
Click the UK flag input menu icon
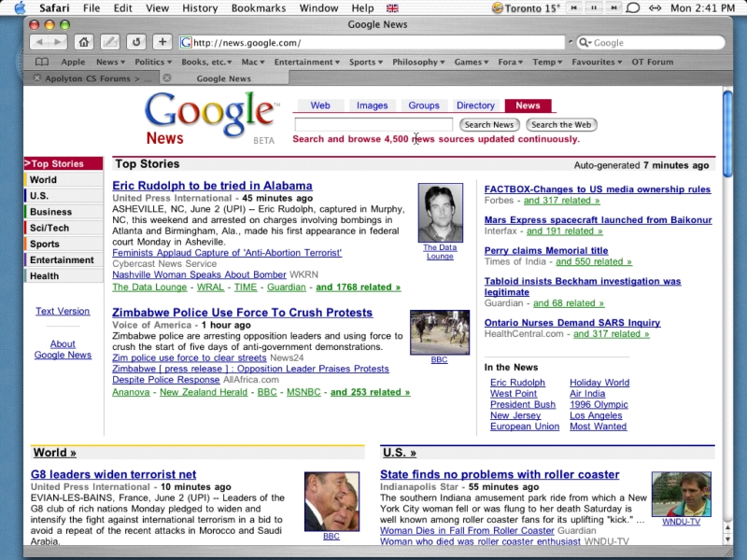pyautogui.click(x=392, y=8)
